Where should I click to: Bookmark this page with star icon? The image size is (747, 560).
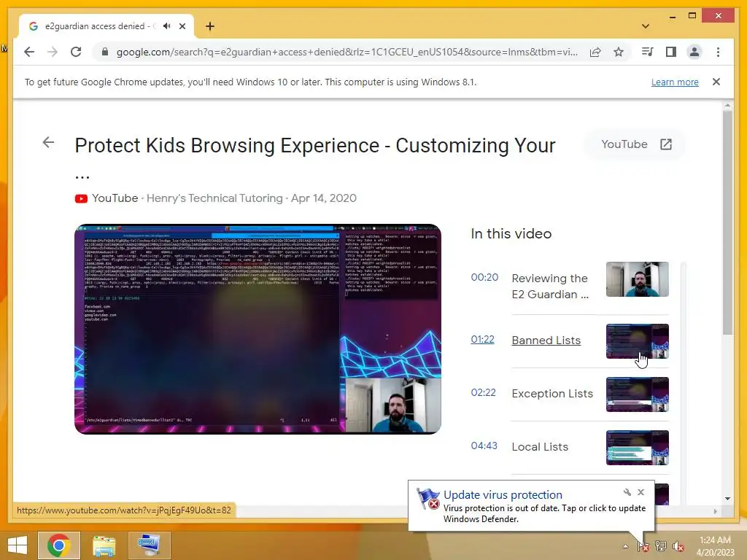[619, 52]
